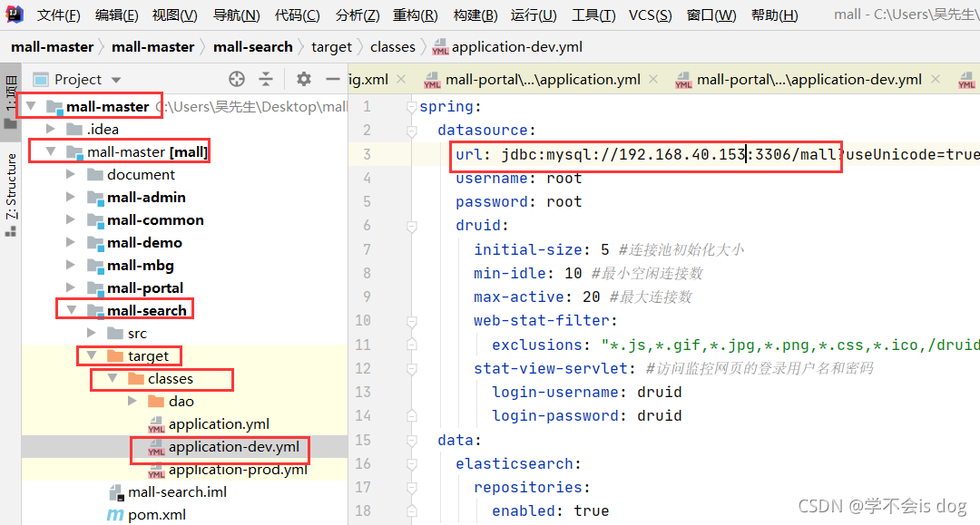The image size is (980, 525).
Task: Select Opened File with the crosshair icon
Action: 236,79
